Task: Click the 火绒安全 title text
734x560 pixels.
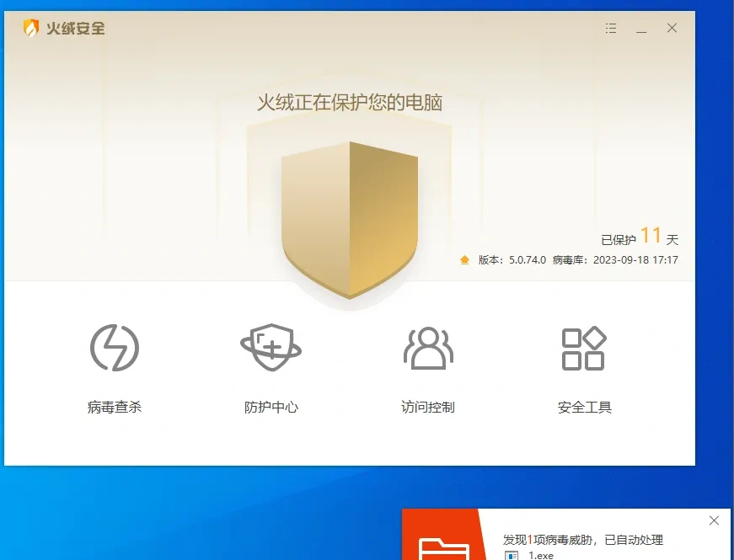Action: (75, 28)
